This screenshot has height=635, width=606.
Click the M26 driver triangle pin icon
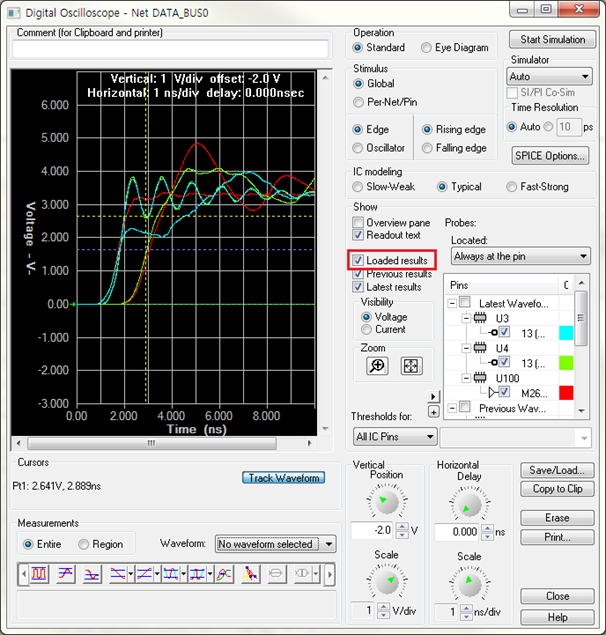pos(492,392)
